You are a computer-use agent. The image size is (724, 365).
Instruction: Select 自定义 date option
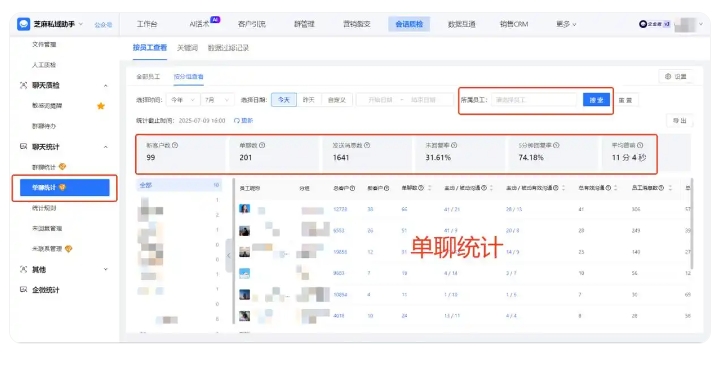point(337,100)
